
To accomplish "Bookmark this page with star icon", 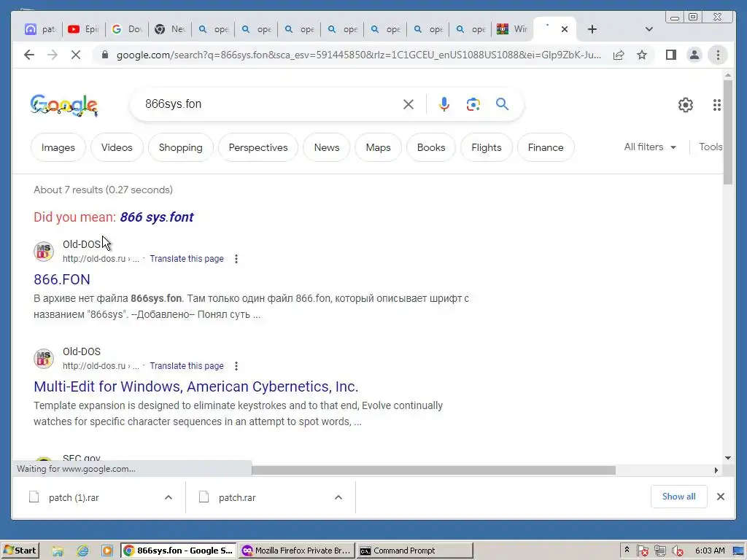I will pos(642,55).
